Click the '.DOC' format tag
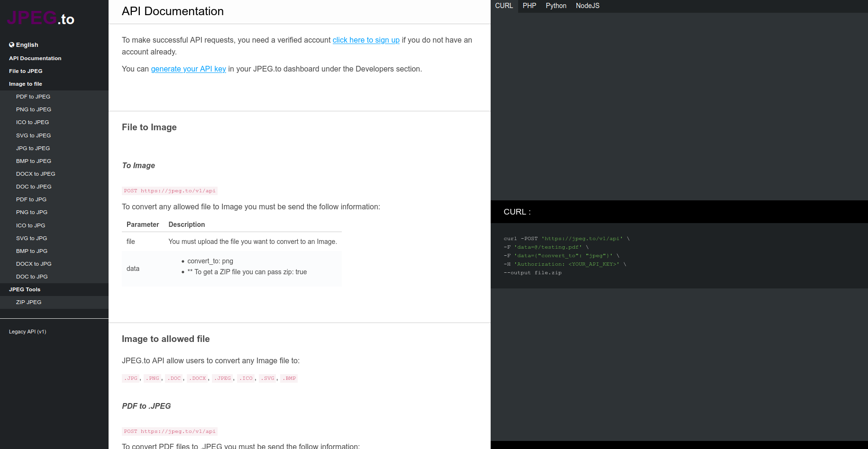The width and height of the screenshot is (868, 449). click(174, 378)
